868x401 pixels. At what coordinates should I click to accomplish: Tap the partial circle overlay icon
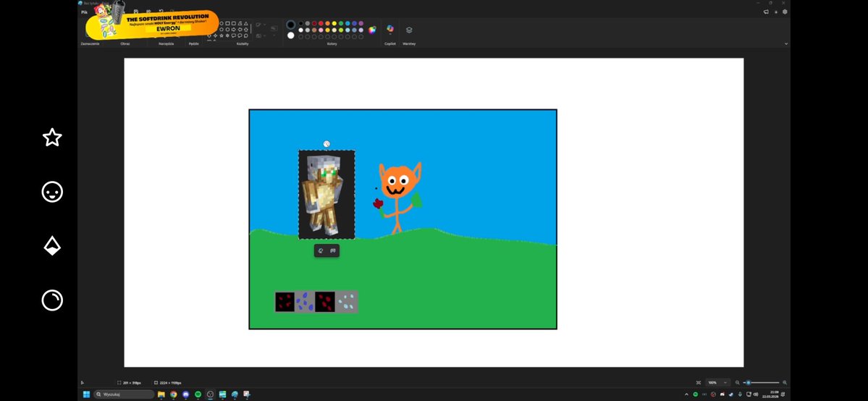52,300
